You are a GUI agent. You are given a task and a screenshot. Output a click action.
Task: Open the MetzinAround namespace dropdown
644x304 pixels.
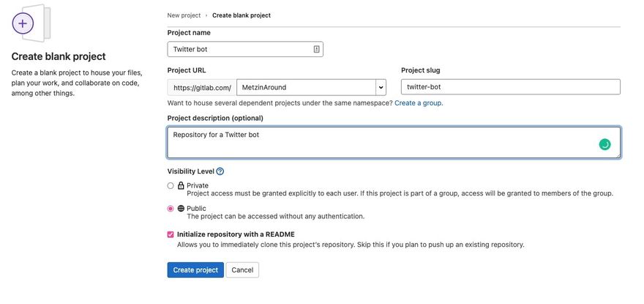click(306, 87)
